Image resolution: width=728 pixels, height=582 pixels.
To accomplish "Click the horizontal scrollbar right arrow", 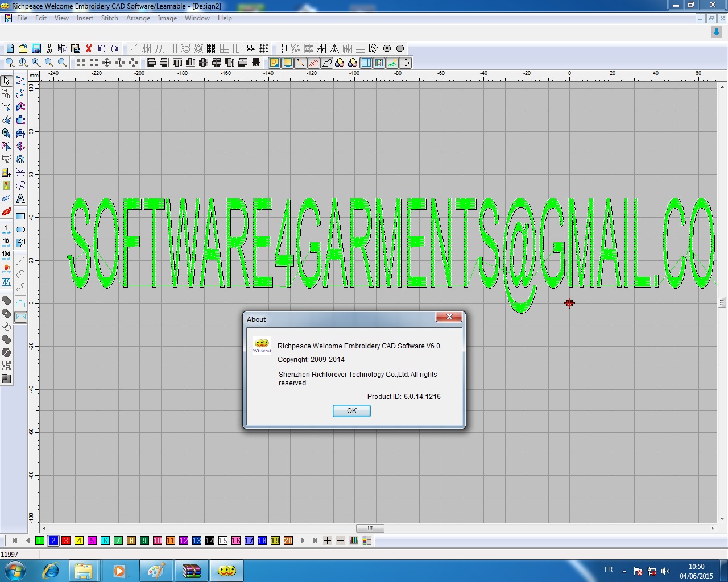I will coord(712,528).
